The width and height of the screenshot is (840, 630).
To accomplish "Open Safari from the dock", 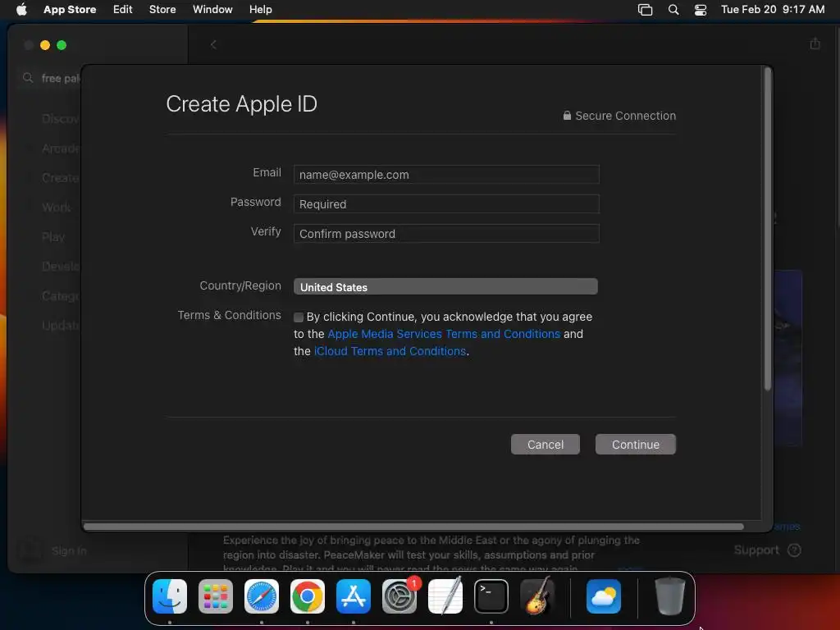I will click(262, 596).
